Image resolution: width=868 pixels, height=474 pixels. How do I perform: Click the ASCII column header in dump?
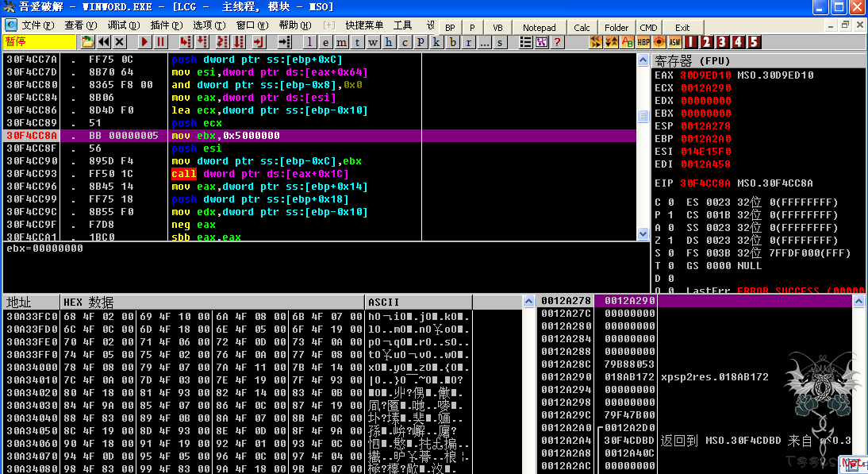tap(418, 303)
